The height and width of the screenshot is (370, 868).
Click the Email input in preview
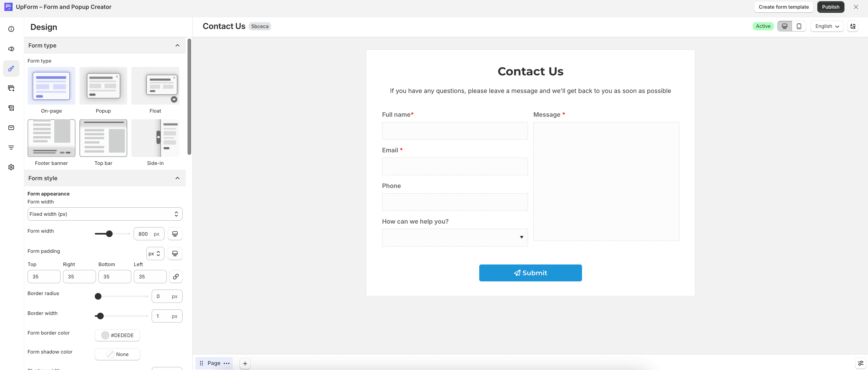pos(455,166)
